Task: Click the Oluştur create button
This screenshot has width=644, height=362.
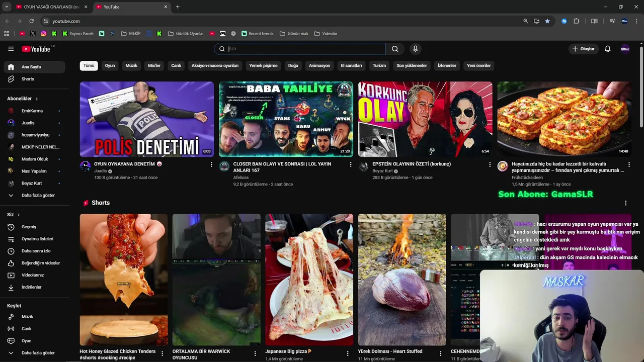Action: pos(583,49)
